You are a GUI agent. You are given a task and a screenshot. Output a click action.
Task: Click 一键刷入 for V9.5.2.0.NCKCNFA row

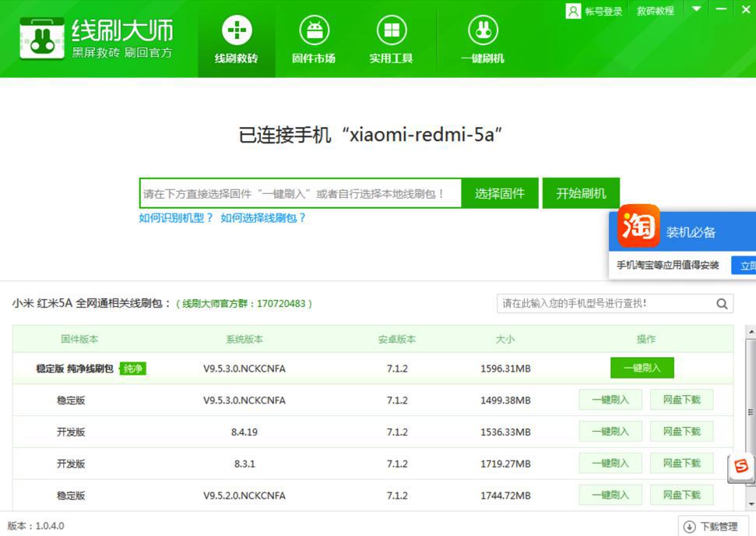pos(610,495)
